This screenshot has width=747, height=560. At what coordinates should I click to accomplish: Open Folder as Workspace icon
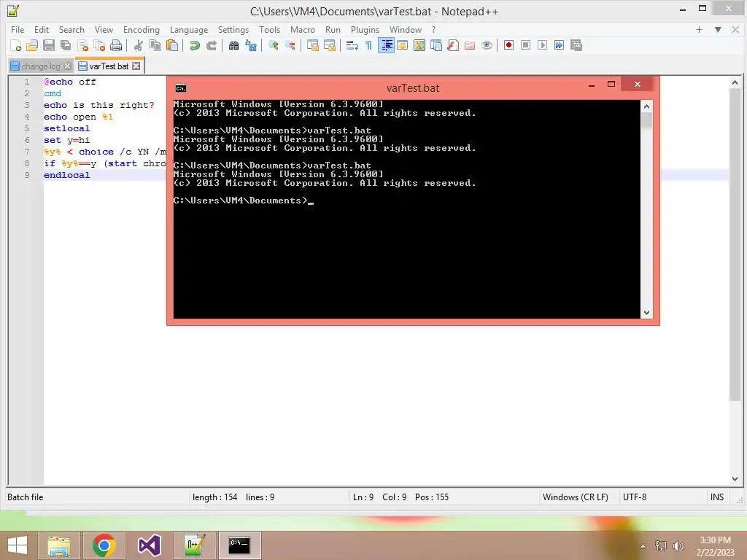coord(470,45)
